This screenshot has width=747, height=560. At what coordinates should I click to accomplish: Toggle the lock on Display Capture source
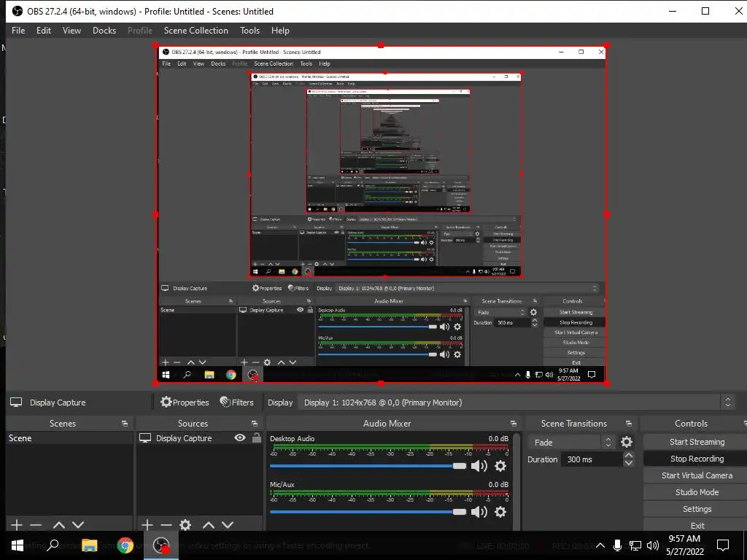click(256, 437)
